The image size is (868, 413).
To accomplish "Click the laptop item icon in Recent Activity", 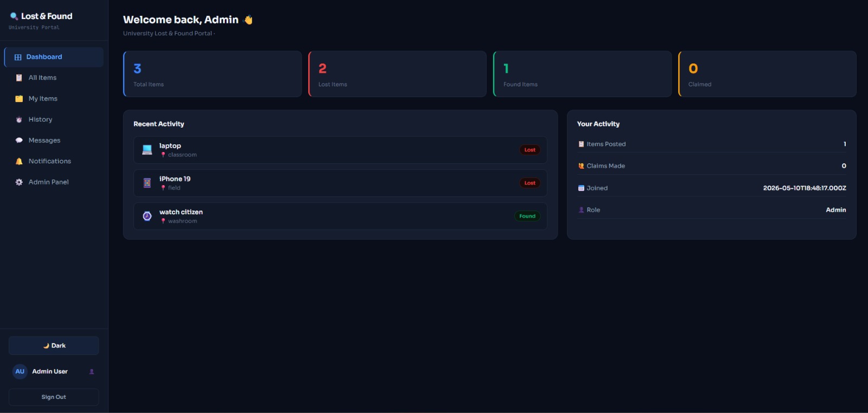I will point(147,150).
